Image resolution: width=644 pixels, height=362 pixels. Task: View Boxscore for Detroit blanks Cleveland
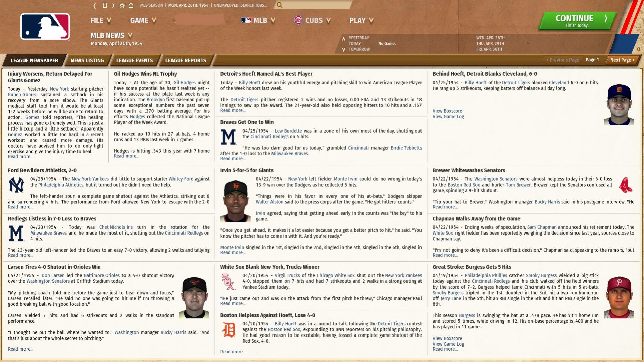coord(447,111)
